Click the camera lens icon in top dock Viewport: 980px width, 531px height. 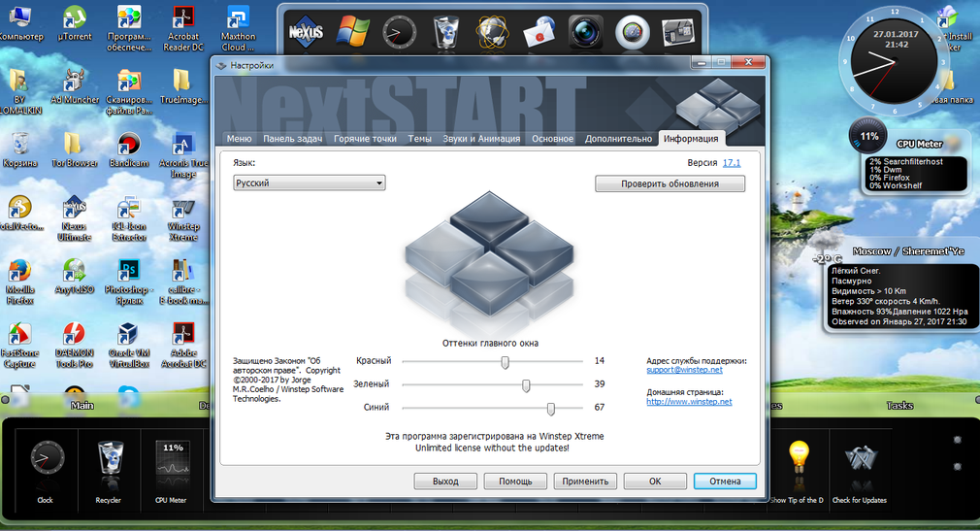(x=585, y=33)
